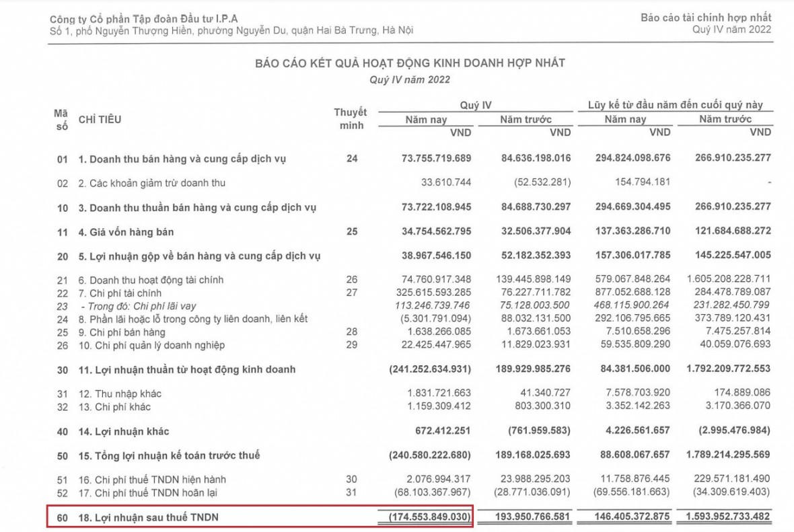Click the company address line

tap(231, 31)
